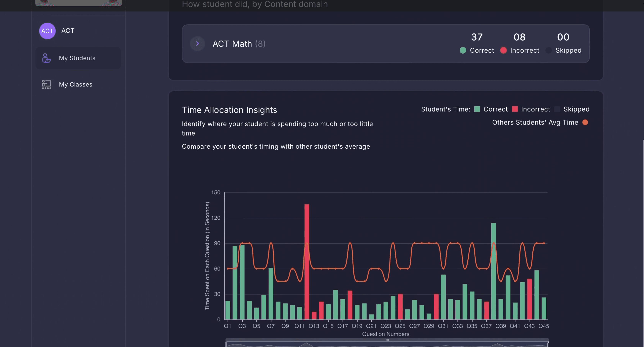Click the red Incorrect indicator dot near 08
This screenshot has height=347, width=644.
coord(503,50)
